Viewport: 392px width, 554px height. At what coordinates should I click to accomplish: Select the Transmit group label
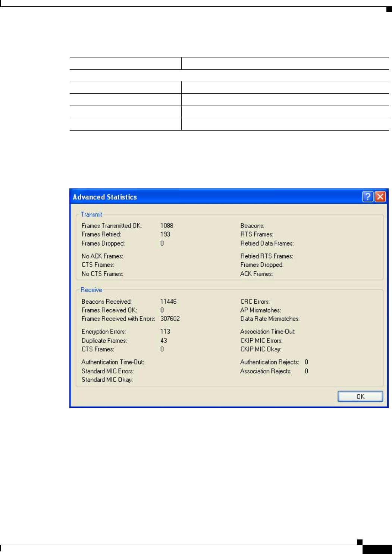click(x=91, y=215)
